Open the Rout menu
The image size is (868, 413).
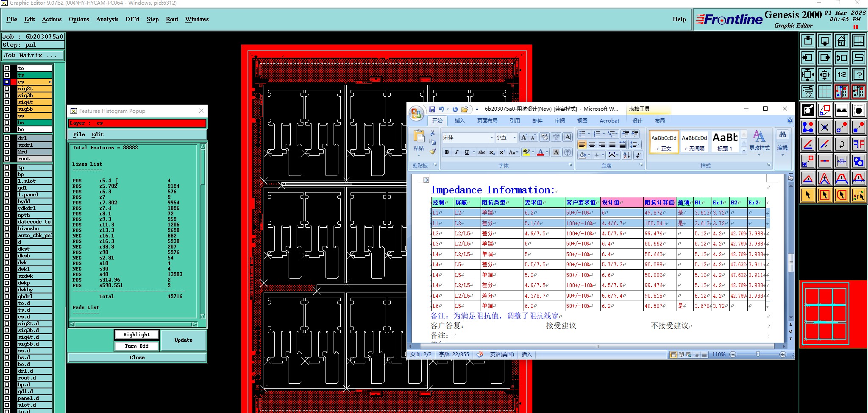point(172,19)
